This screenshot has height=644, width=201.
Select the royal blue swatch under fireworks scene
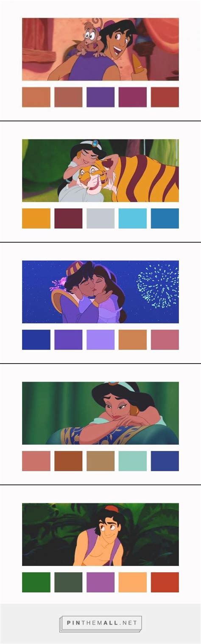tap(36, 340)
